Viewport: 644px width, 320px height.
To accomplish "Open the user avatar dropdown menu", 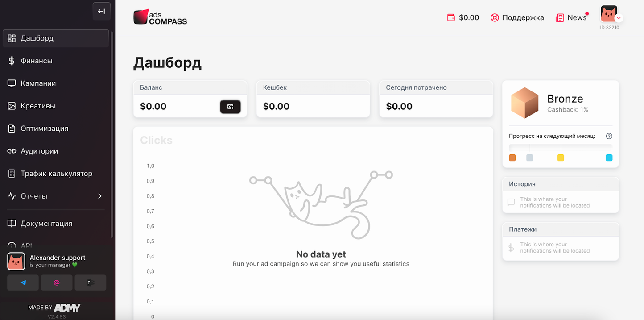I will click(610, 15).
